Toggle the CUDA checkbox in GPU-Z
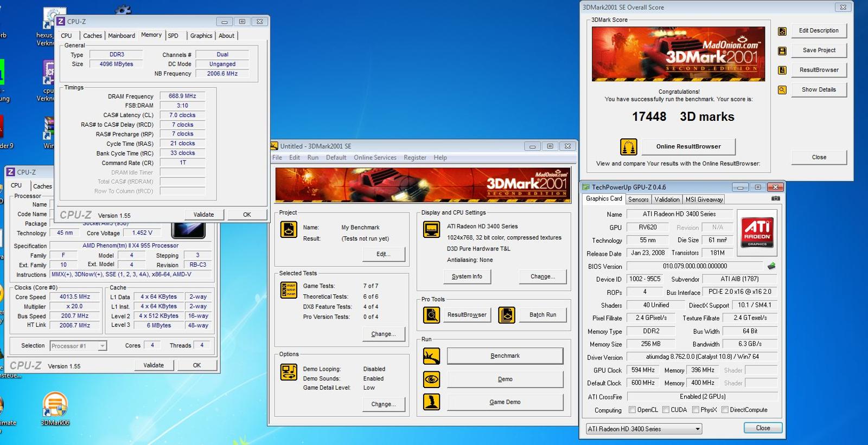Screen dimensions: 868x445 [x=666, y=410]
